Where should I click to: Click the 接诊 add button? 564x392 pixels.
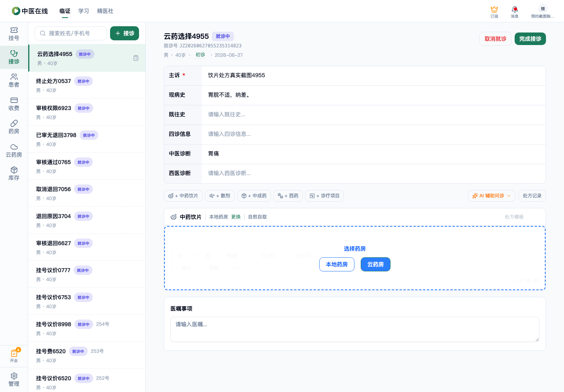click(x=125, y=33)
